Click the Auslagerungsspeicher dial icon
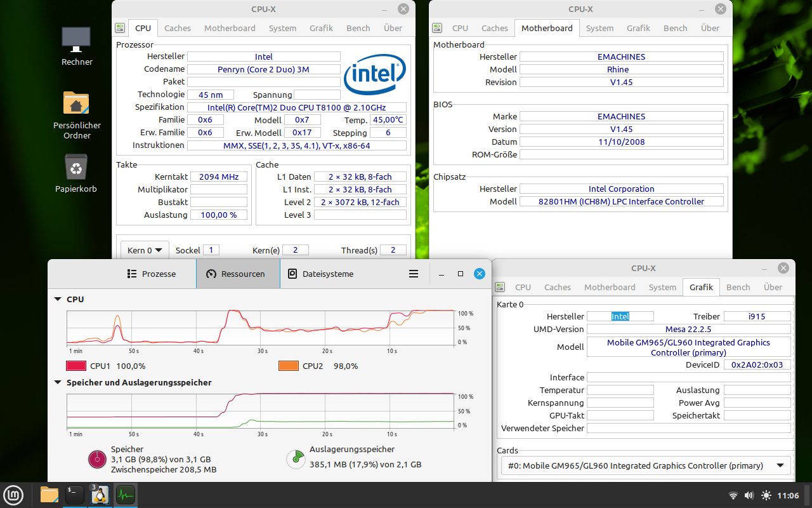812x508 pixels. coord(296,459)
